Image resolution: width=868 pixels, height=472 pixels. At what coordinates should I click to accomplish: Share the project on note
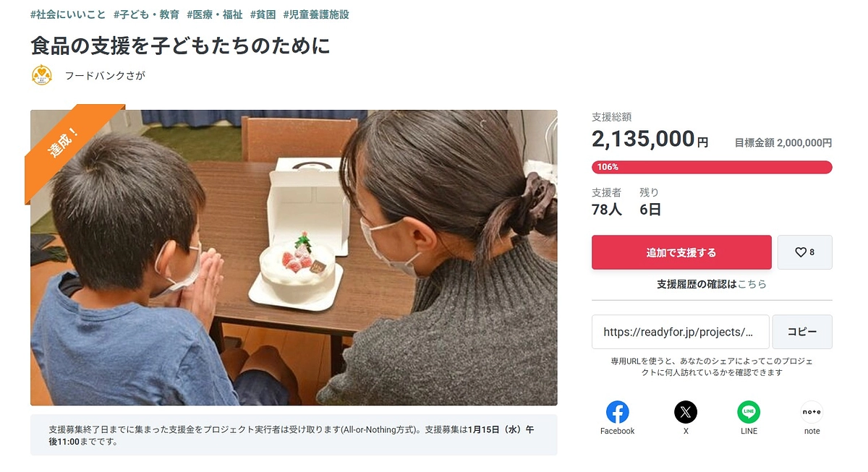pos(812,412)
